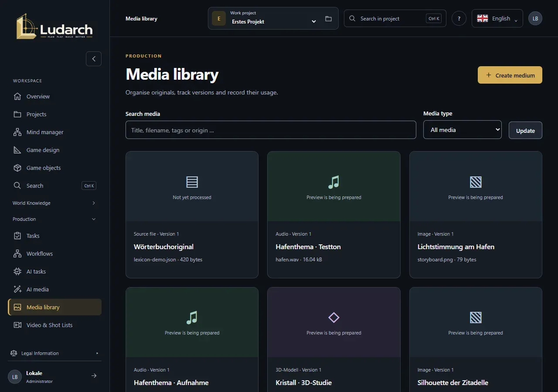This screenshot has width=558, height=392.
Task: Click the Game design ruler icon
Action: click(x=17, y=150)
